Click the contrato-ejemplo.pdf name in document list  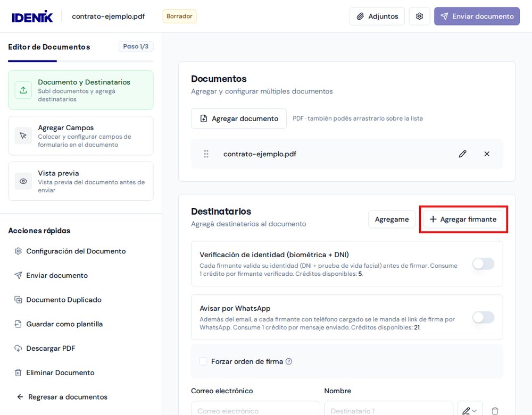click(260, 154)
